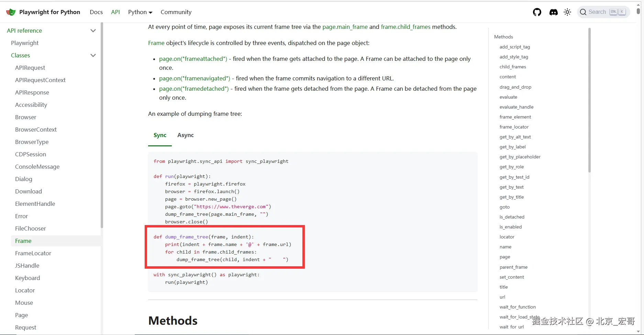The image size is (644, 335).
Task: Collapse the API reference section
Action: click(93, 31)
